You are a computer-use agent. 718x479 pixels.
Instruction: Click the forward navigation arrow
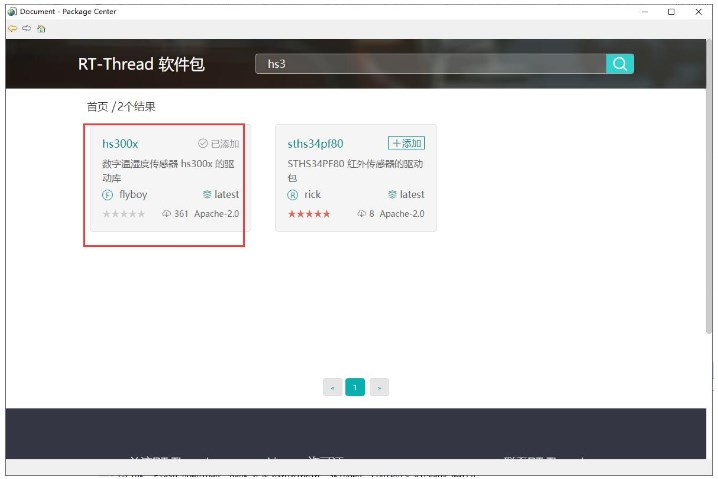(27, 28)
